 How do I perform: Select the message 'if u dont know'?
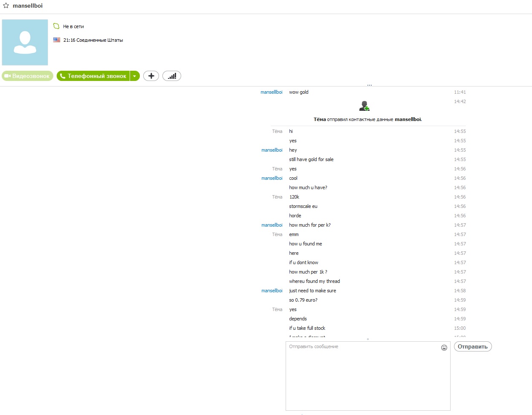pyautogui.click(x=304, y=262)
